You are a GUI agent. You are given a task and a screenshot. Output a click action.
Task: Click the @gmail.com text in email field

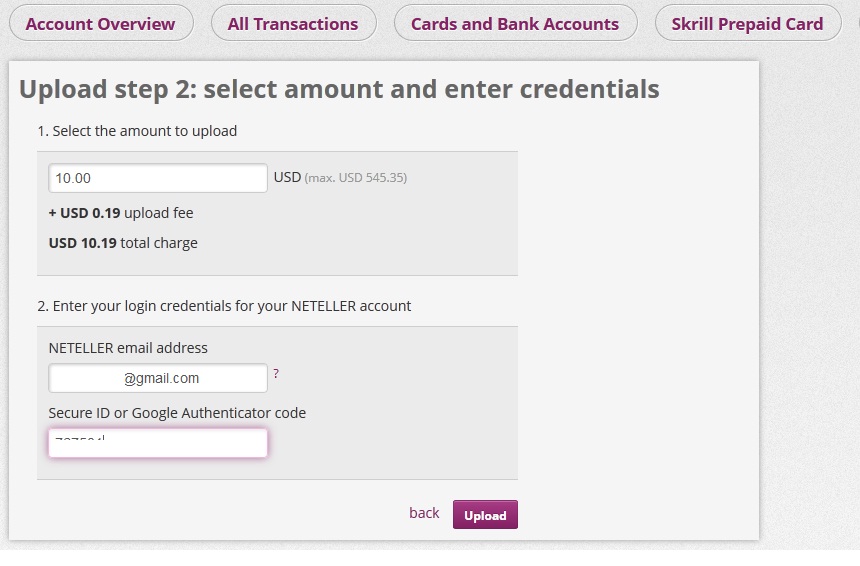click(x=161, y=378)
